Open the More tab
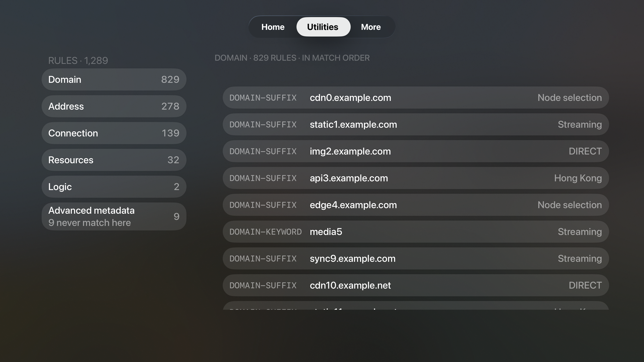644x362 pixels. (371, 27)
